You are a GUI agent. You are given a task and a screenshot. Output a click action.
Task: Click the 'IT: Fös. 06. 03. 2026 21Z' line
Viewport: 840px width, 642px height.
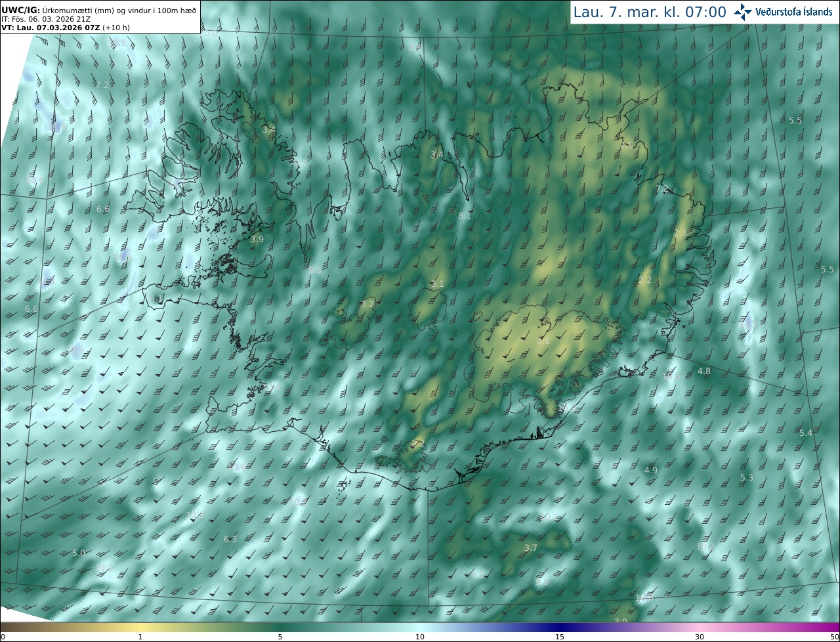(x=46, y=20)
